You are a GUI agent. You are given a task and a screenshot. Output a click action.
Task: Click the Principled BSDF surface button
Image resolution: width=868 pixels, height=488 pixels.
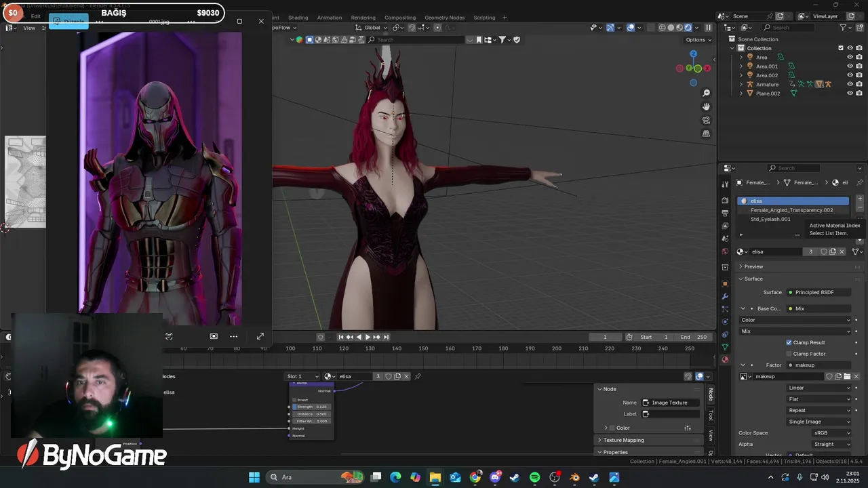(x=819, y=292)
